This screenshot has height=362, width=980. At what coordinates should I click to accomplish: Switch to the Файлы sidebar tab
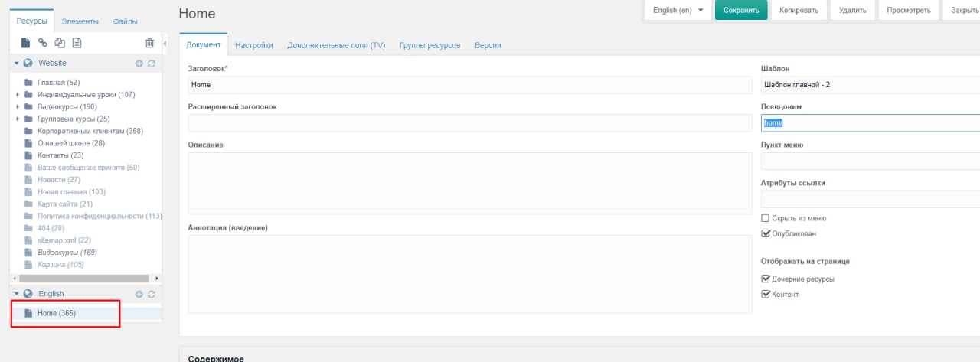point(126,21)
